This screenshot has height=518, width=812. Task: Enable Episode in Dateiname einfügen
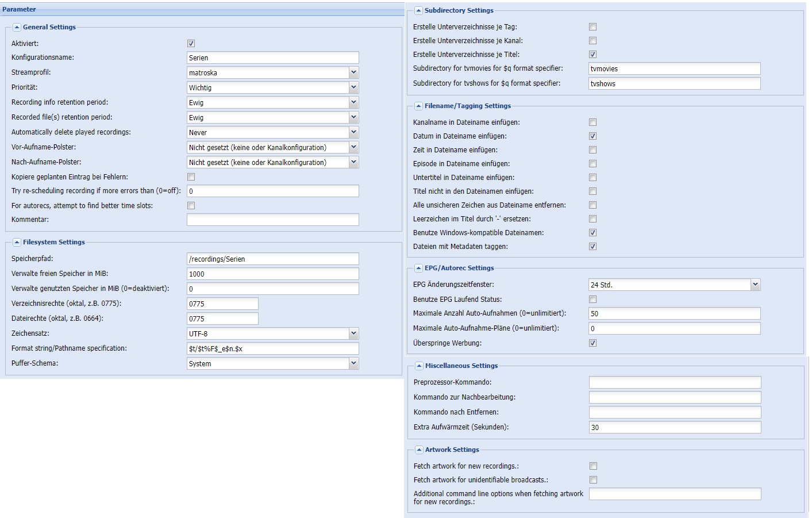point(592,163)
